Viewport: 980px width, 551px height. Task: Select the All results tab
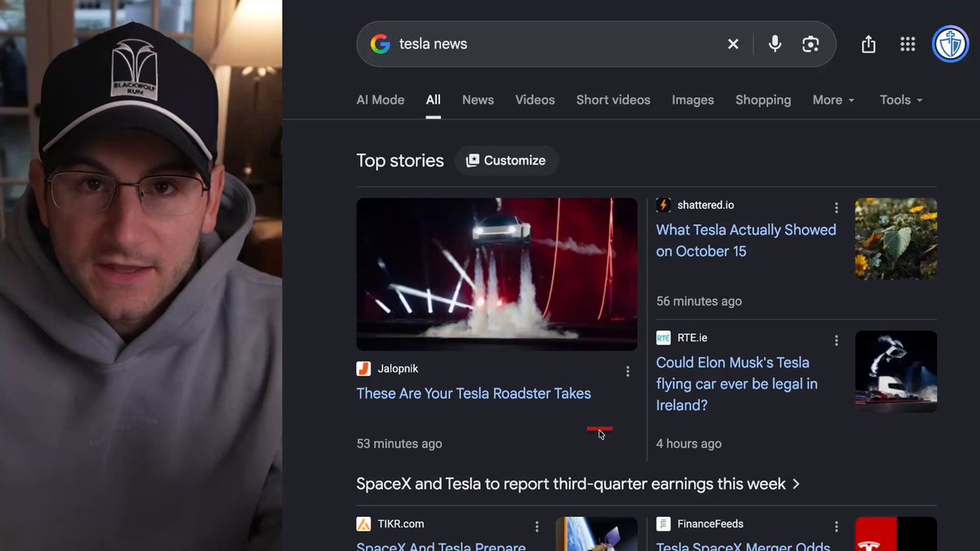[x=433, y=100]
